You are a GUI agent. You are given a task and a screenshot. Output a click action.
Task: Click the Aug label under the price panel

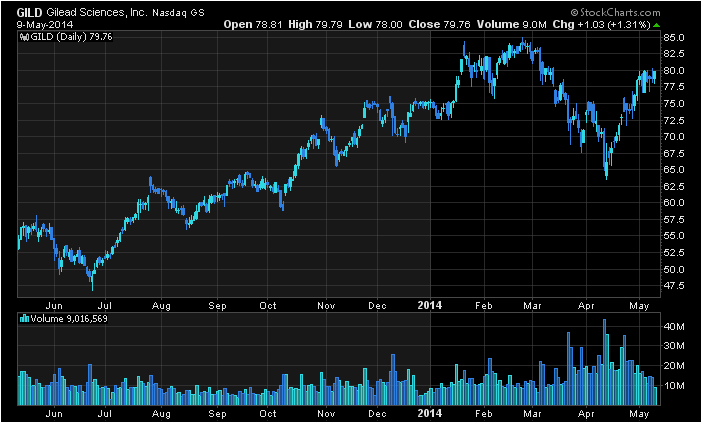point(161,306)
